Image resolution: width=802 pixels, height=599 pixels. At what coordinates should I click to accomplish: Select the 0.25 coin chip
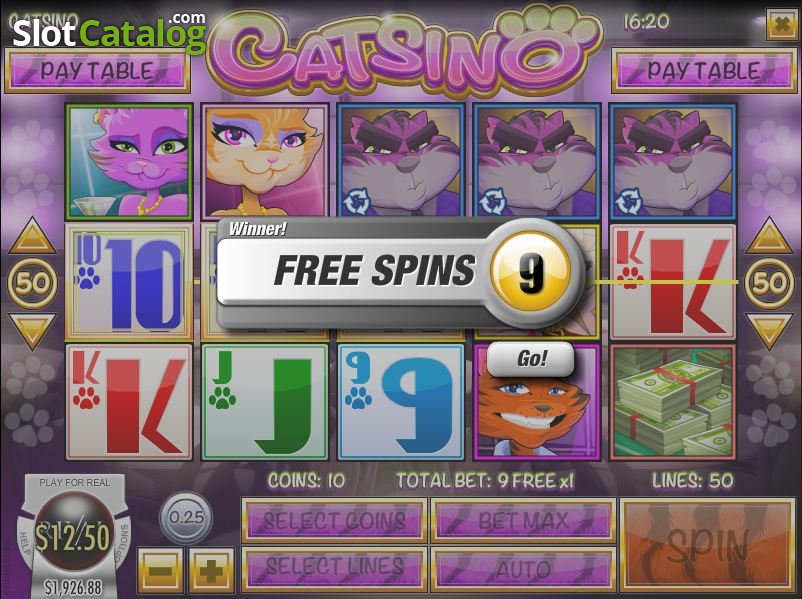(186, 517)
